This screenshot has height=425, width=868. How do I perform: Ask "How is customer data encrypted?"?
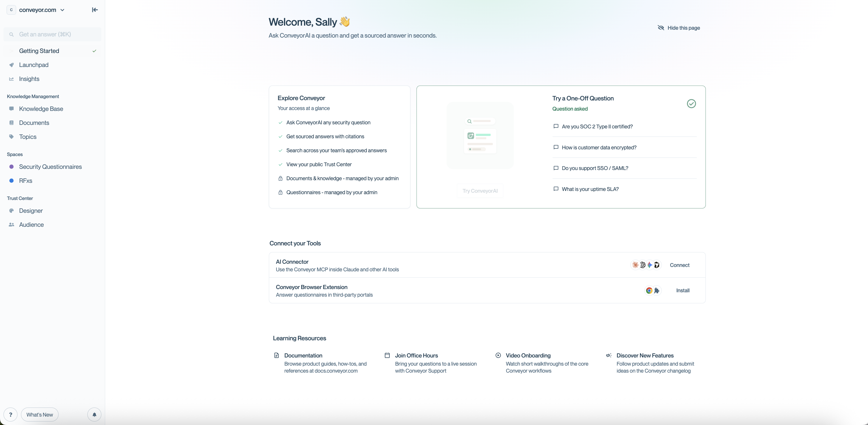[x=624, y=148]
